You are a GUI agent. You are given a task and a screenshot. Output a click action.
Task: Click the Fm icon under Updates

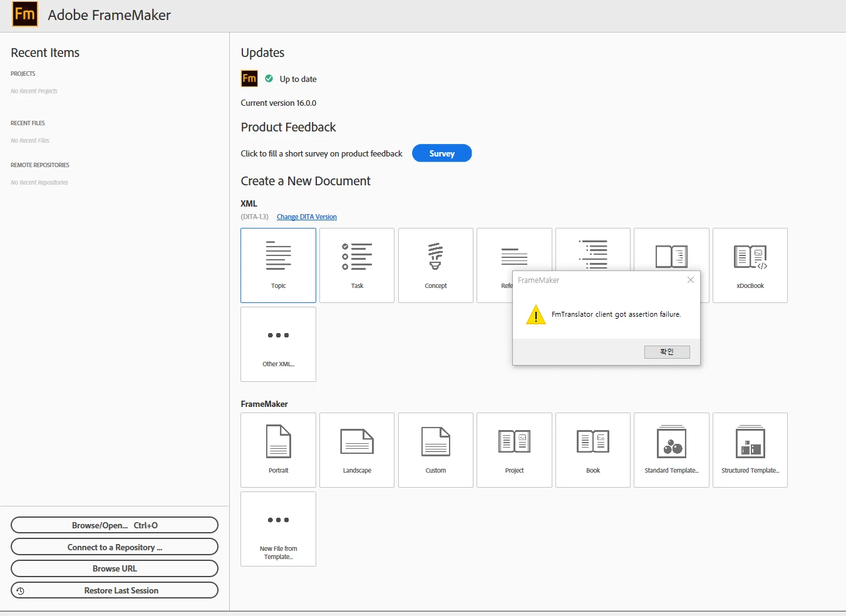coord(249,78)
